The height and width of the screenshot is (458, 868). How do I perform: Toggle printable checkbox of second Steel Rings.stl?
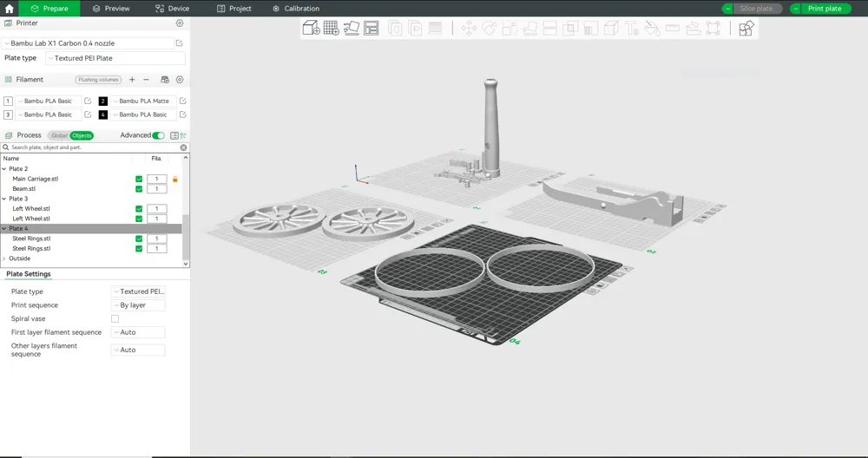[139, 249]
